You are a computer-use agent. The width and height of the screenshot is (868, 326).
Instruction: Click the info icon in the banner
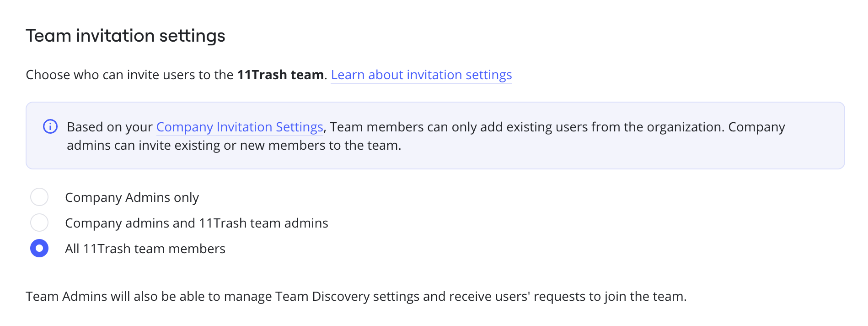(50, 126)
